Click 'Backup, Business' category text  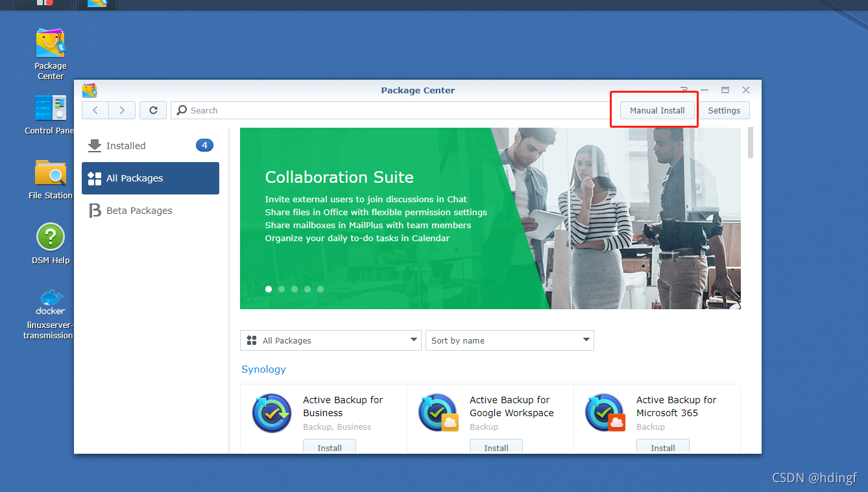pos(337,427)
